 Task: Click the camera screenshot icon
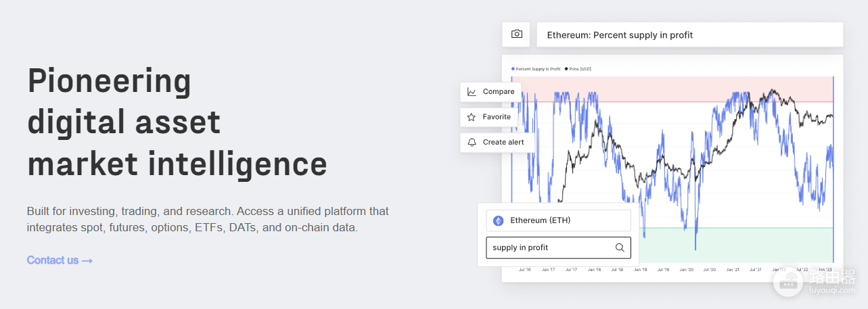(517, 34)
